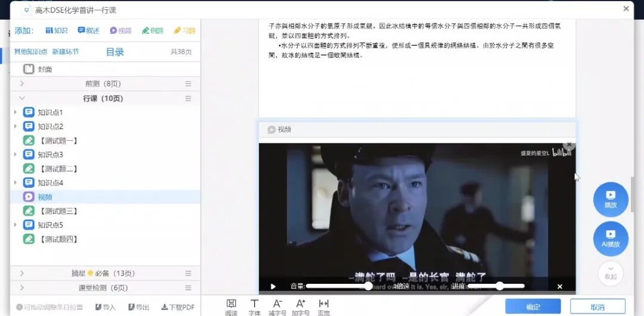The image size is (644, 316).
Task: Click the content pane vertical scrollbar
Action: [x=633, y=194]
